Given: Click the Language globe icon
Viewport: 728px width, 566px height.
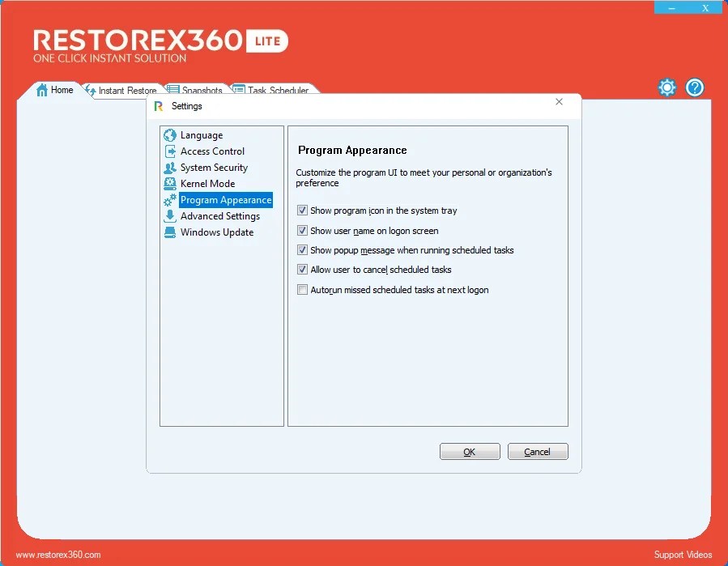Looking at the screenshot, I should tap(170, 135).
